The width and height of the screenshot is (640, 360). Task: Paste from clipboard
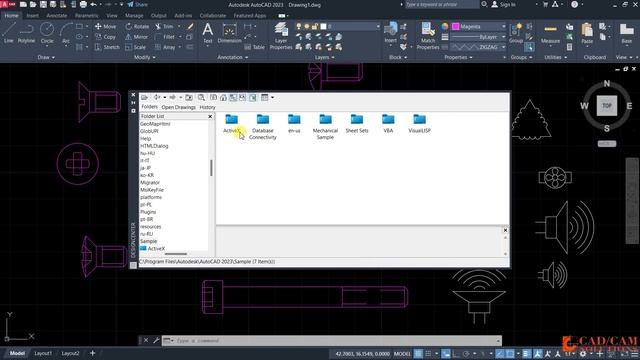click(x=587, y=33)
